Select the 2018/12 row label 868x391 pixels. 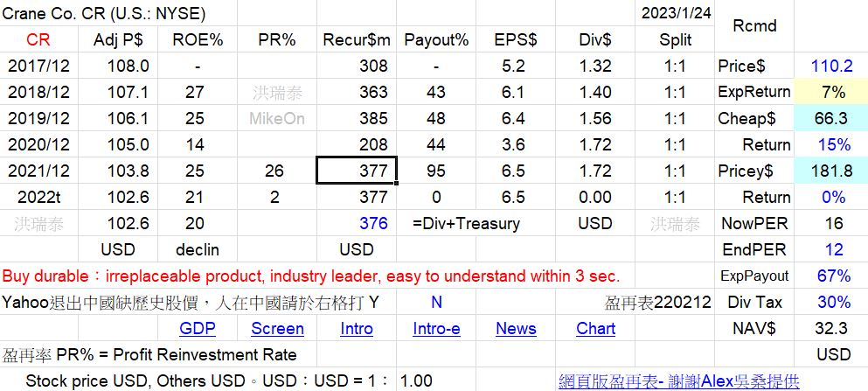38,92
